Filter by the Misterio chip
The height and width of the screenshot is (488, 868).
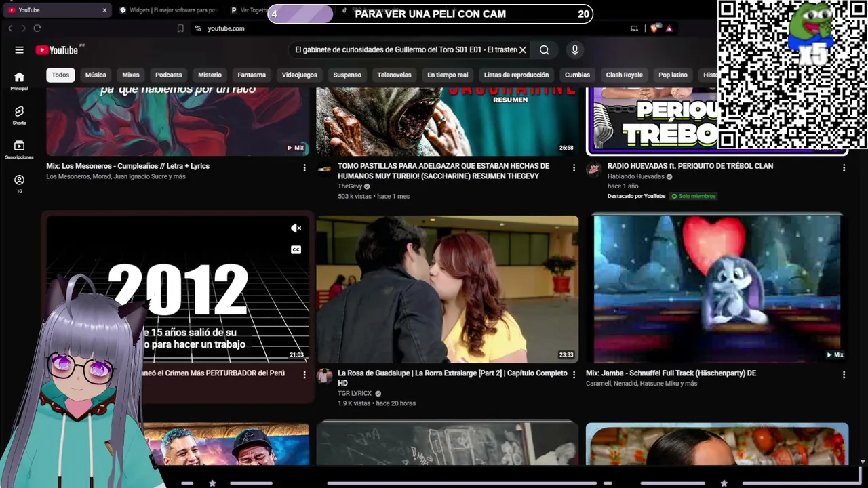click(x=210, y=75)
